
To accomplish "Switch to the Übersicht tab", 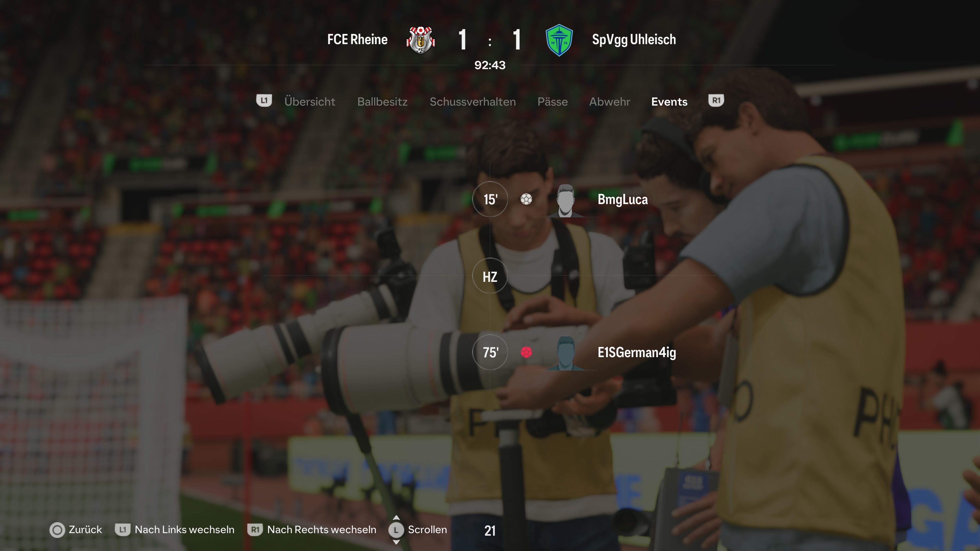I will click(310, 102).
